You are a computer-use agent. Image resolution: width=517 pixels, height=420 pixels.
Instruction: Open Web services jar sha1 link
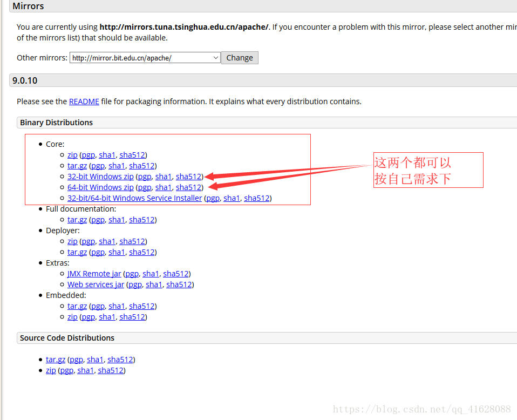154,284
